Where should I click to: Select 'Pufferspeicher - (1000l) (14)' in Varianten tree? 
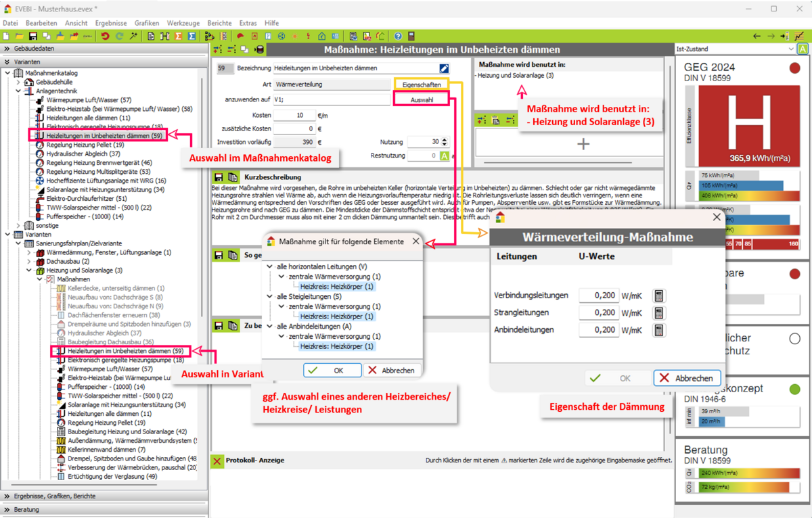click(x=105, y=387)
